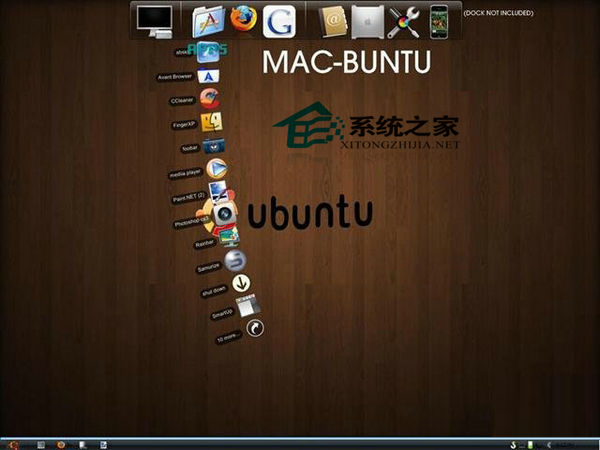The height and width of the screenshot is (450, 600).
Task: Click the iPhone icon in the dock
Action: coord(438,21)
